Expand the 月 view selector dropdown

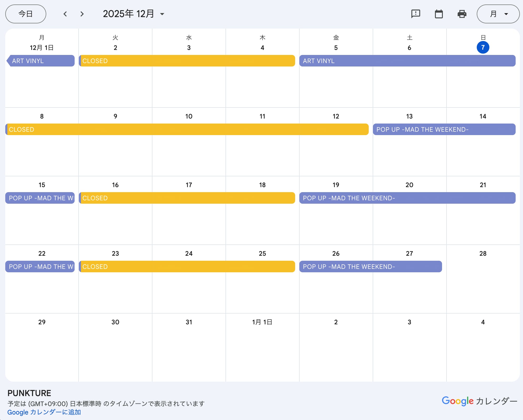[498, 14]
